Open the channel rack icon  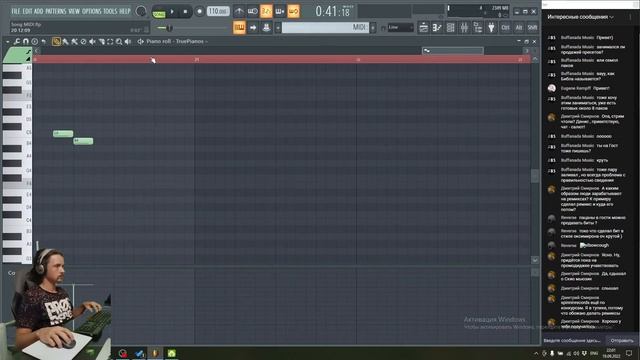451,27
